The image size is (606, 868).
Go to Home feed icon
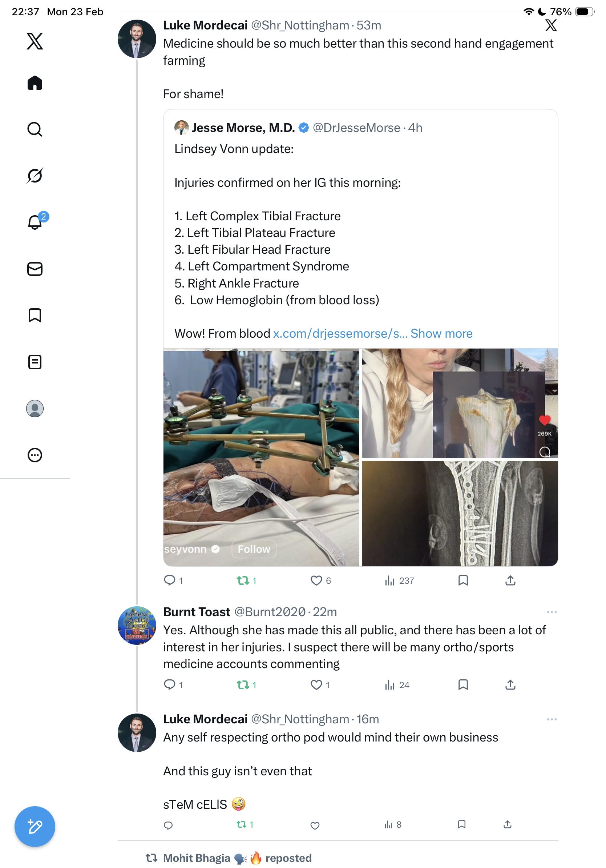(35, 83)
